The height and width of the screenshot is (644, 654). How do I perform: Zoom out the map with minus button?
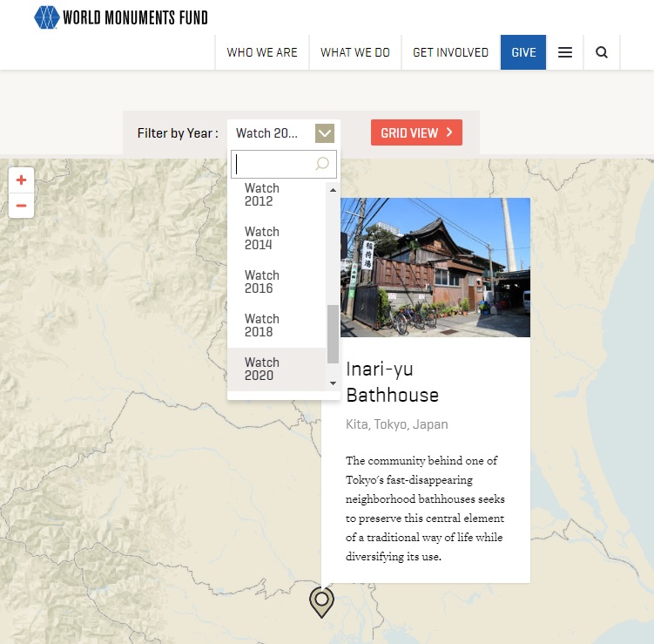pos(22,206)
